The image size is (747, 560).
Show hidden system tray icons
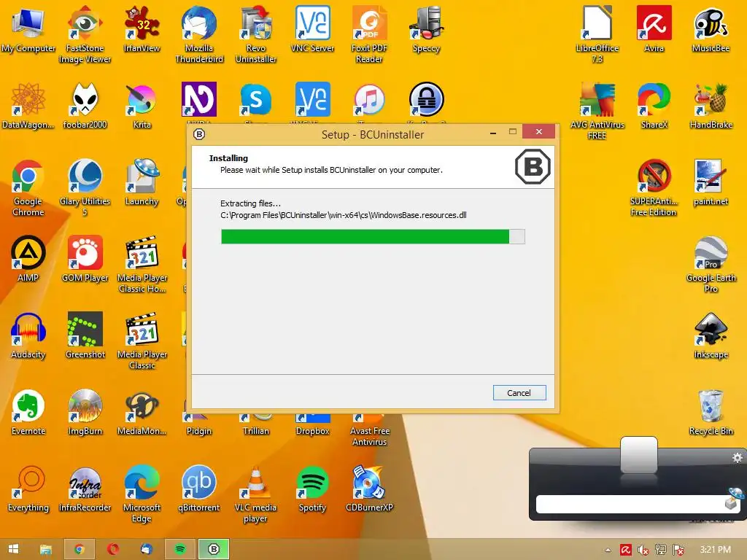(x=608, y=550)
